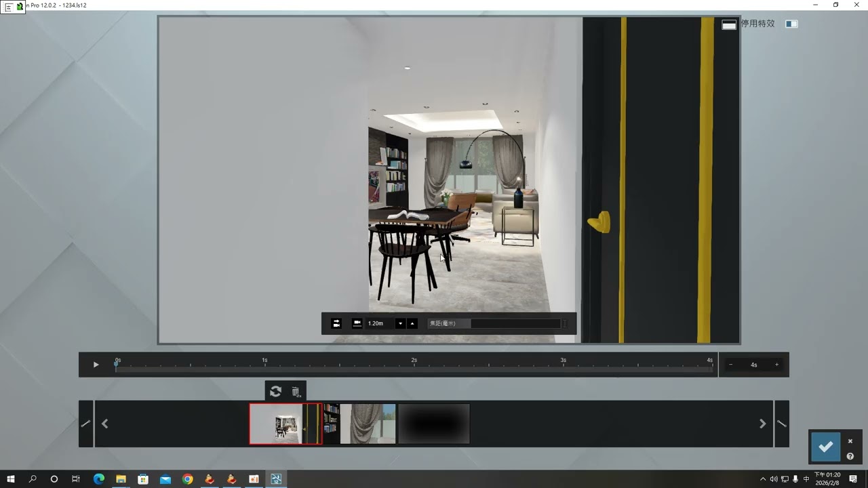Toggle the 停用特效 effects switch
Viewport: 868px width, 488px height.
791,24
